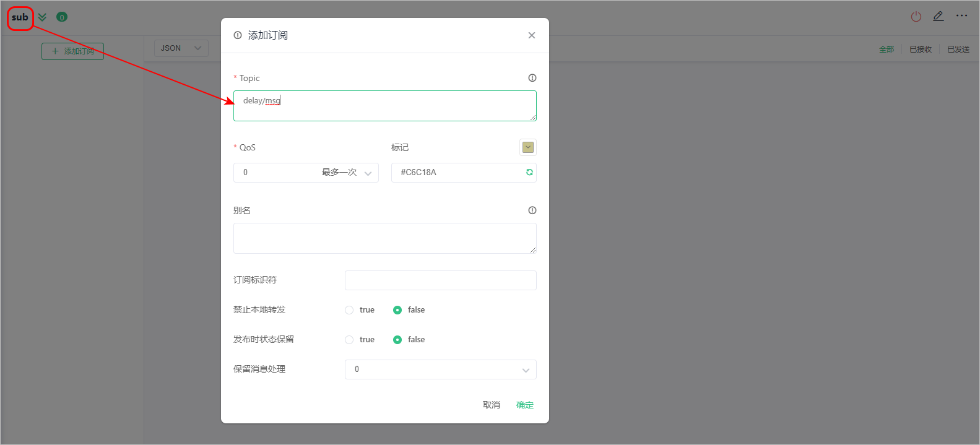Click the disconnect power icon
This screenshot has height=445, width=980.
point(916,17)
